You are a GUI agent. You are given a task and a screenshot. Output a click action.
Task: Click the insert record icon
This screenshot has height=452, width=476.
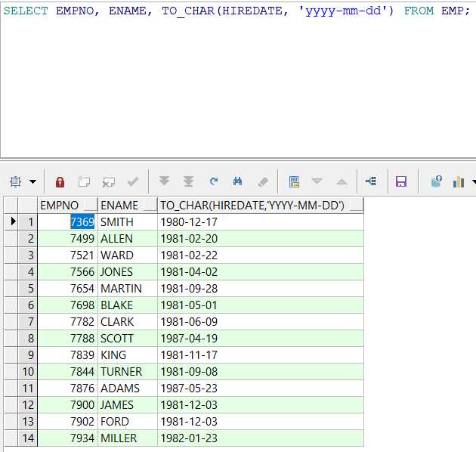84,181
